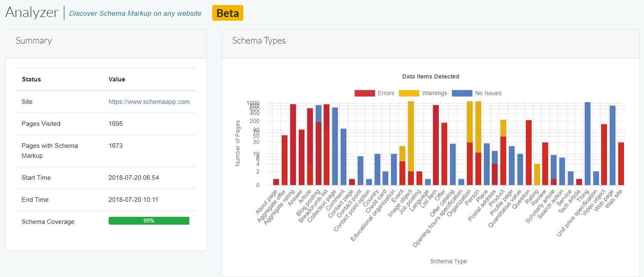
Task: Click the yellow Warnings legend swatch
Action: tap(409, 93)
